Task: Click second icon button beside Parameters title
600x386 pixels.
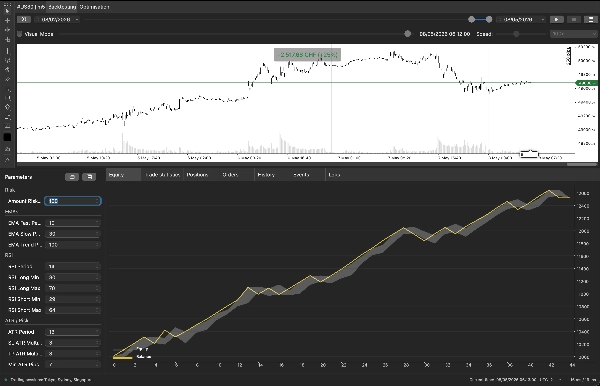Action: (x=89, y=177)
